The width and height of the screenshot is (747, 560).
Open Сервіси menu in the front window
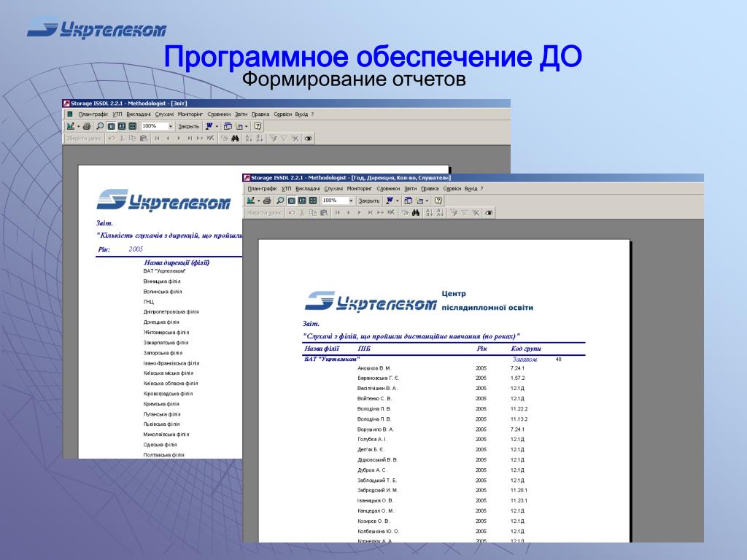click(452, 189)
